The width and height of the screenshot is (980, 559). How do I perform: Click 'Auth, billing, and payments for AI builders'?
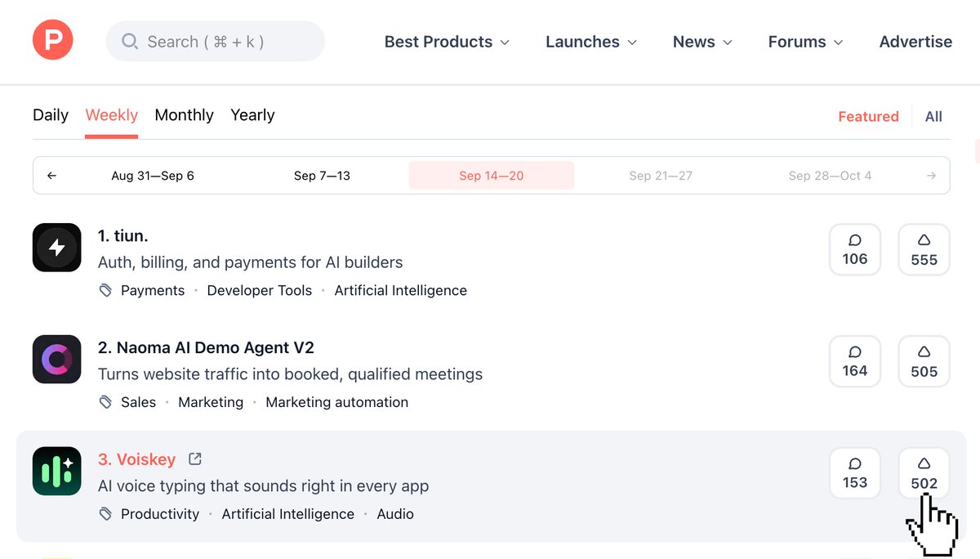coord(251,263)
